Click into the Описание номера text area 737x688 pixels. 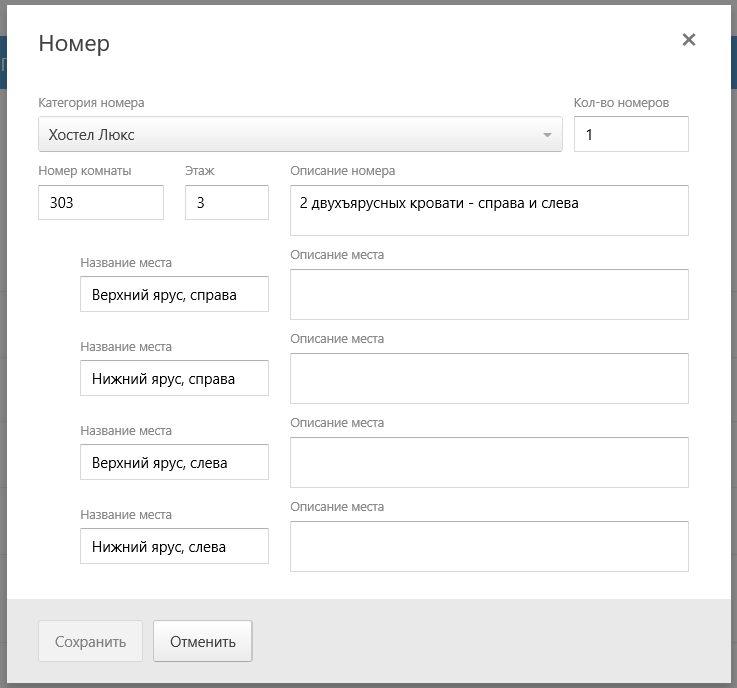488,210
